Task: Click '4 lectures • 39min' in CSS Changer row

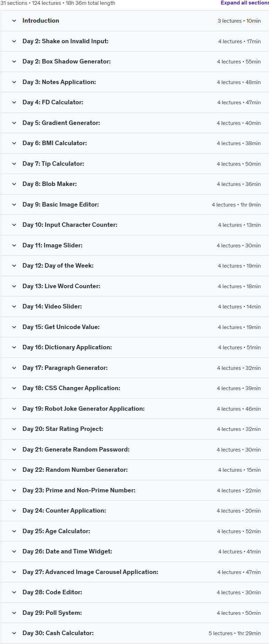Action: tap(239, 388)
